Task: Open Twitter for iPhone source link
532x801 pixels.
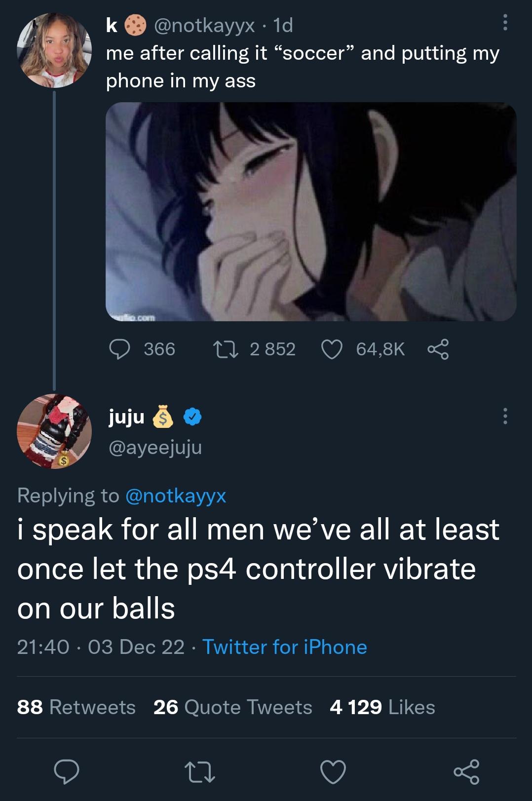Action: coord(285,647)
